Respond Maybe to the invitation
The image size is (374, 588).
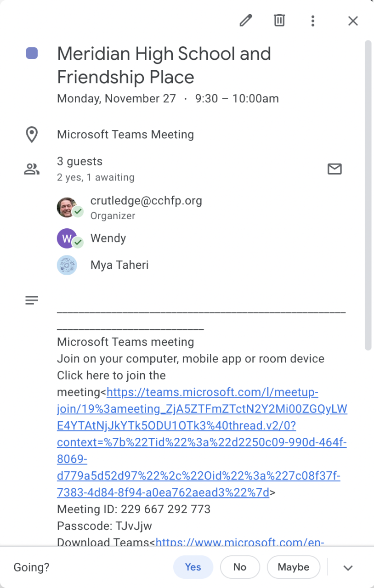[x=293, y=567]
